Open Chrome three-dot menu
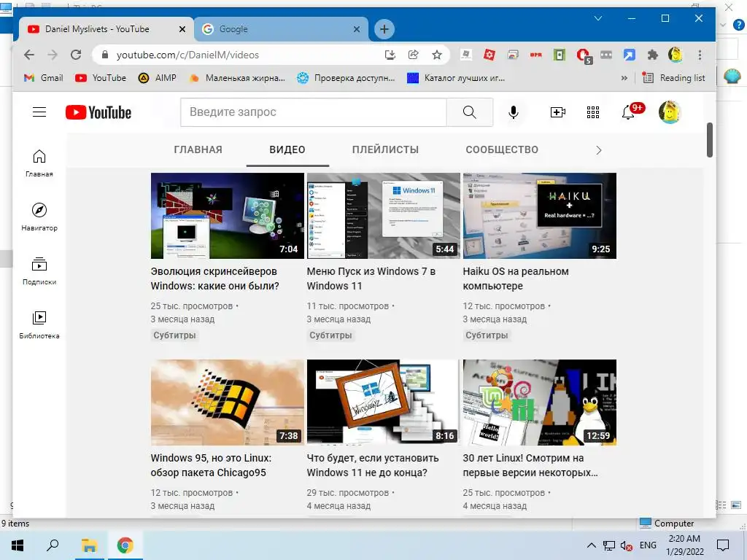 700,55
